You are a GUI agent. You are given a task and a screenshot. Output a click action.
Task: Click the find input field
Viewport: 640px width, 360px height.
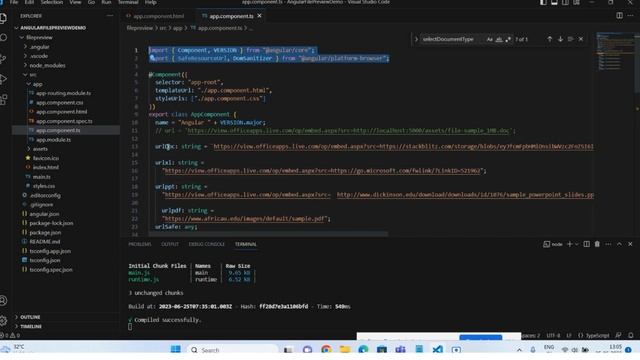point(452,39)
